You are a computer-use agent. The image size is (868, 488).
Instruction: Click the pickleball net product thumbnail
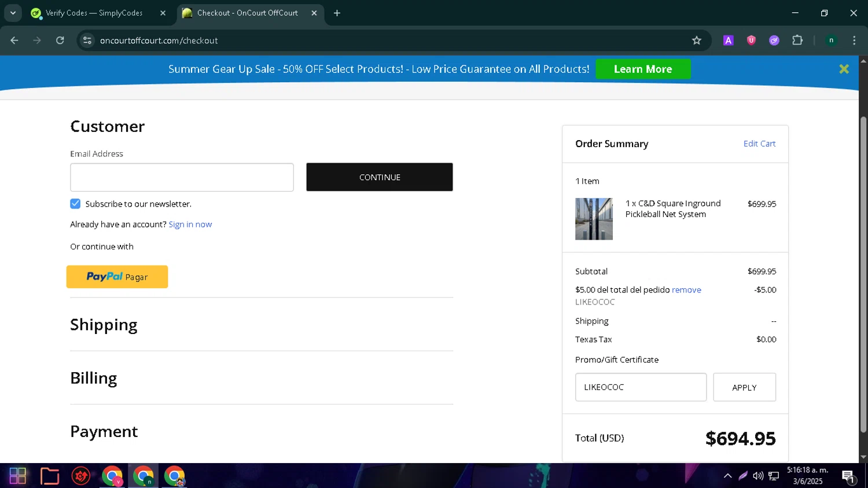click(x=594, y=219)
